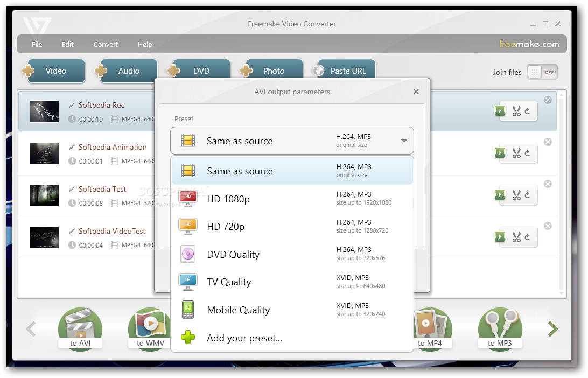Cut Softpedia Animation with scissors icon

tap(516, 153)
